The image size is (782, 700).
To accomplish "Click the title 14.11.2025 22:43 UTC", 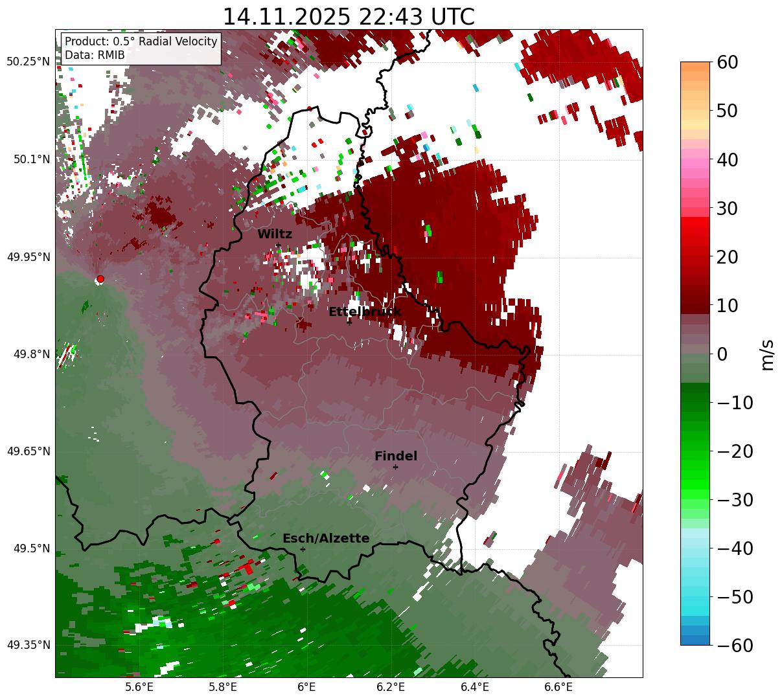I will (x=349, y=17).
